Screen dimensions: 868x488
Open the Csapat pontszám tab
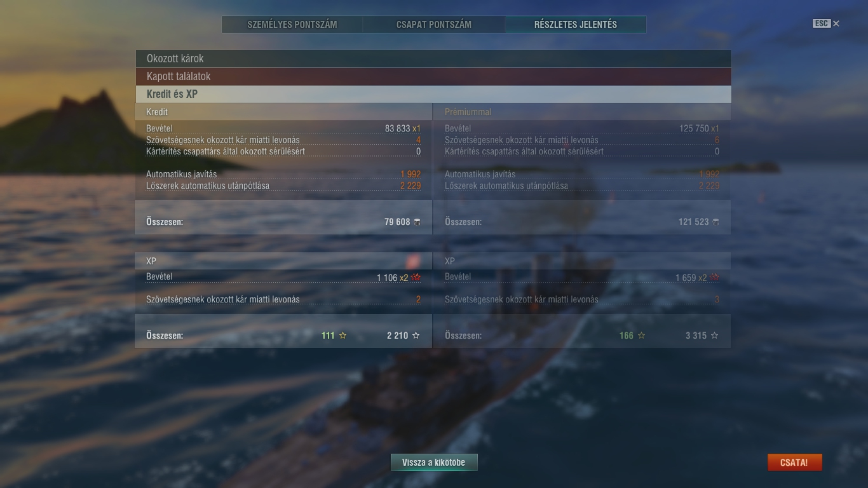pos(434,25)
